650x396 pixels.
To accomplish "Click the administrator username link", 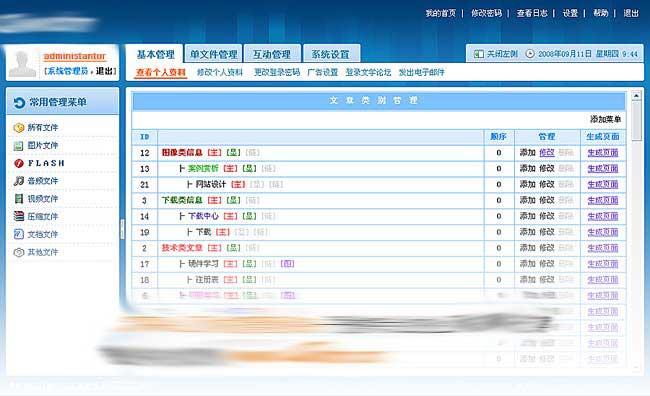I will (75, 56).
